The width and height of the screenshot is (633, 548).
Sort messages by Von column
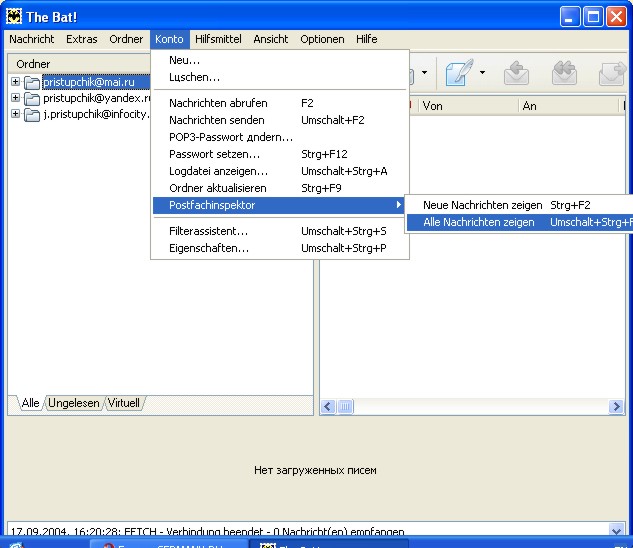point(467,106)
